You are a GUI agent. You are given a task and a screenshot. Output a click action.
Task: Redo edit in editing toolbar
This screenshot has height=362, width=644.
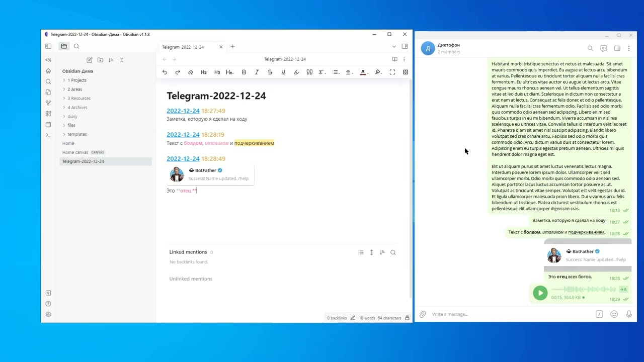coord(178,72)
